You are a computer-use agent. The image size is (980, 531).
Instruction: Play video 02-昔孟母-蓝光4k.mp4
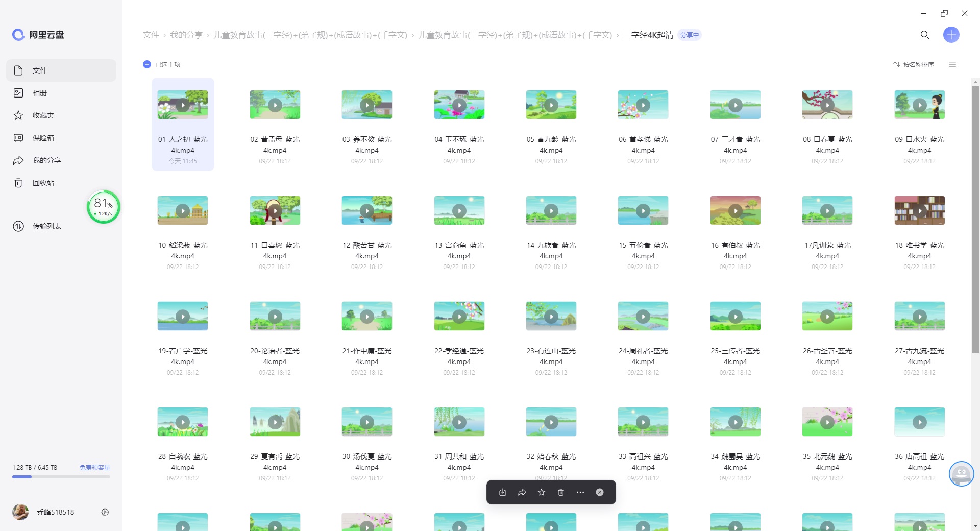coord(275,105)
